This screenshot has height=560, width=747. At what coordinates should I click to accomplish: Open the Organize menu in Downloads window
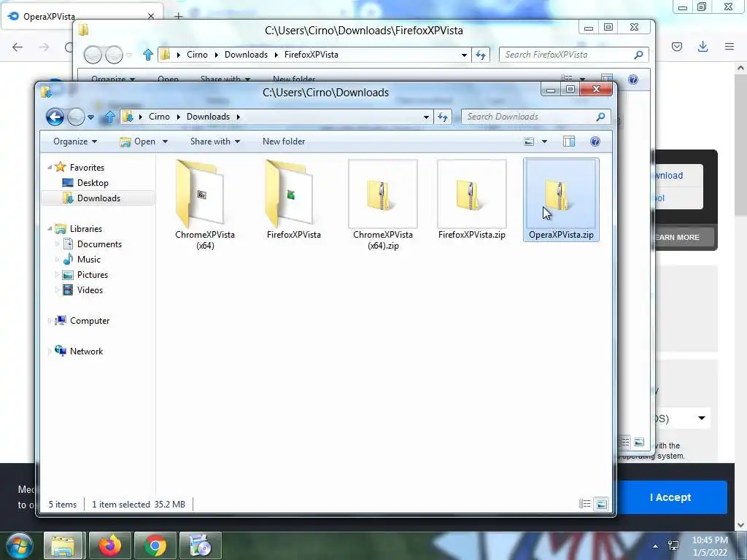(75, 141)
